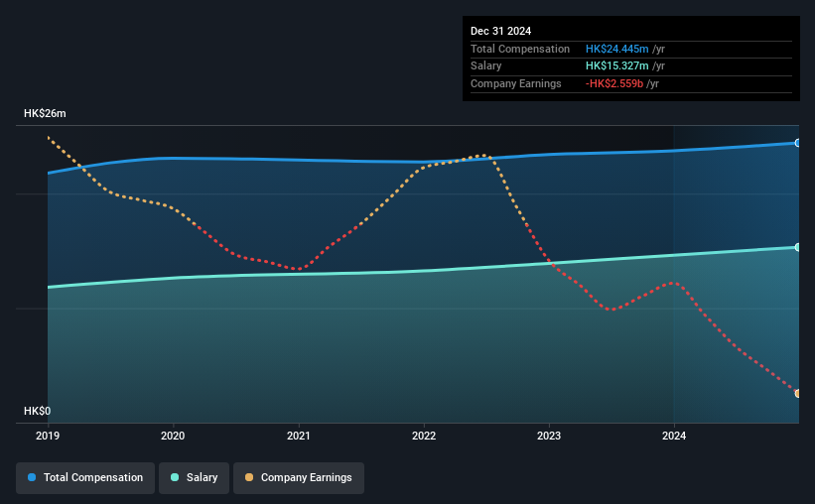Click the Total Compensation tooltip row label
Viewport: 815px width, 504px height.
coord(520,49)
